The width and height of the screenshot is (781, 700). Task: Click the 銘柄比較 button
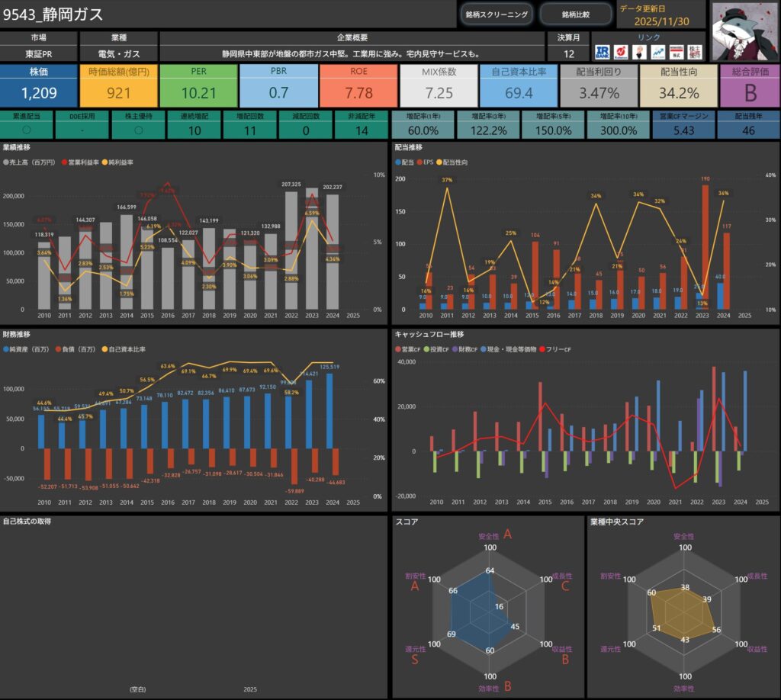pos(576,14)
